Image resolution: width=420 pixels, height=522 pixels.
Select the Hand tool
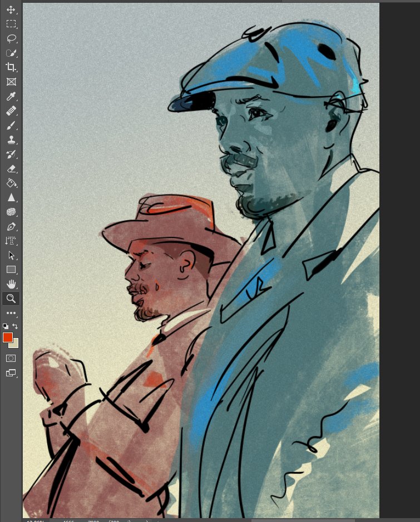pyautogui.click(x=11, y=284)
